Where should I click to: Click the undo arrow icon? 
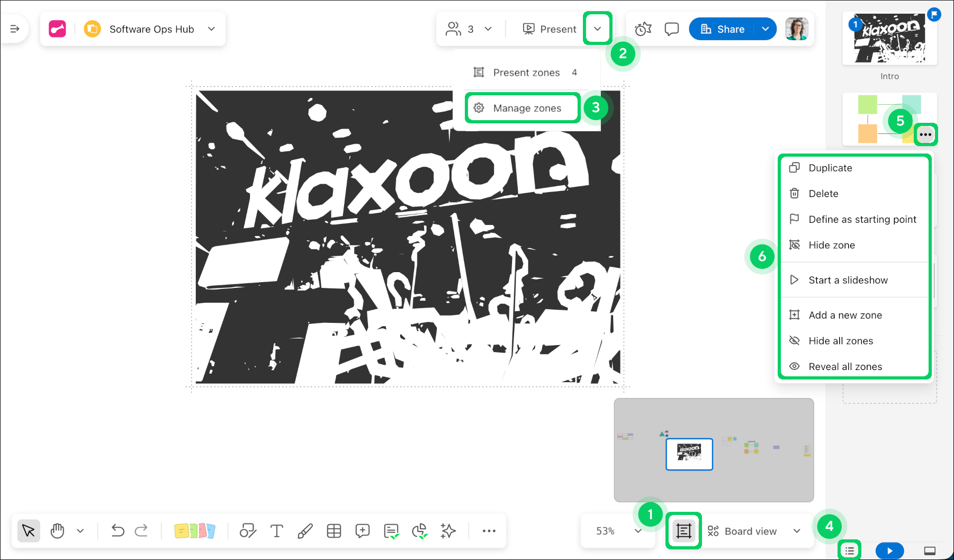click(118, 531)
